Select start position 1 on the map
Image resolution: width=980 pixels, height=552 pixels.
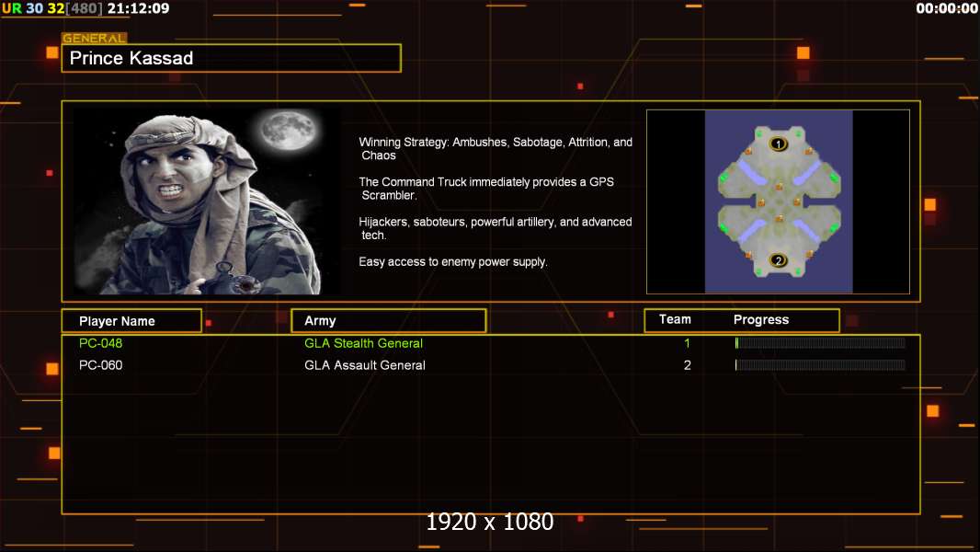(778, 144)
